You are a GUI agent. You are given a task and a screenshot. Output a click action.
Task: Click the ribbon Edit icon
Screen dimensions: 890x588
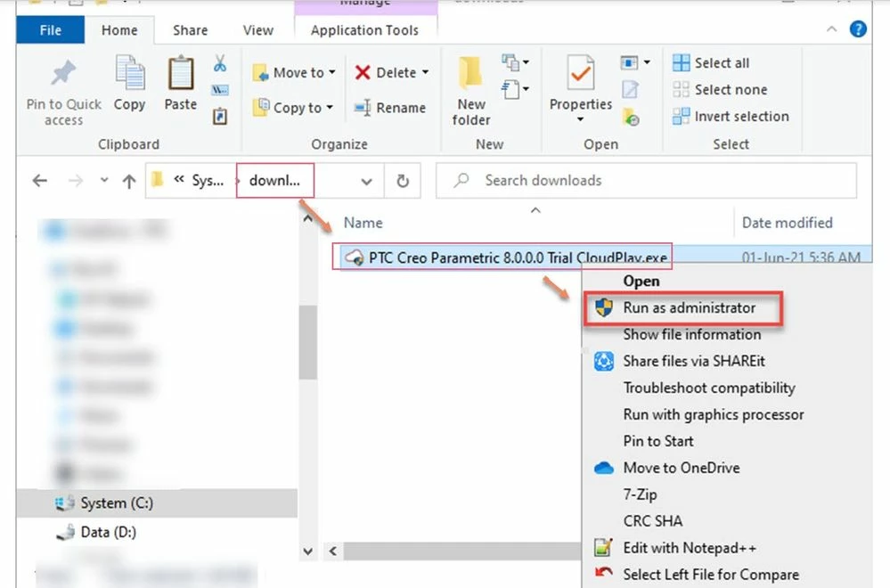pos(630,89)
